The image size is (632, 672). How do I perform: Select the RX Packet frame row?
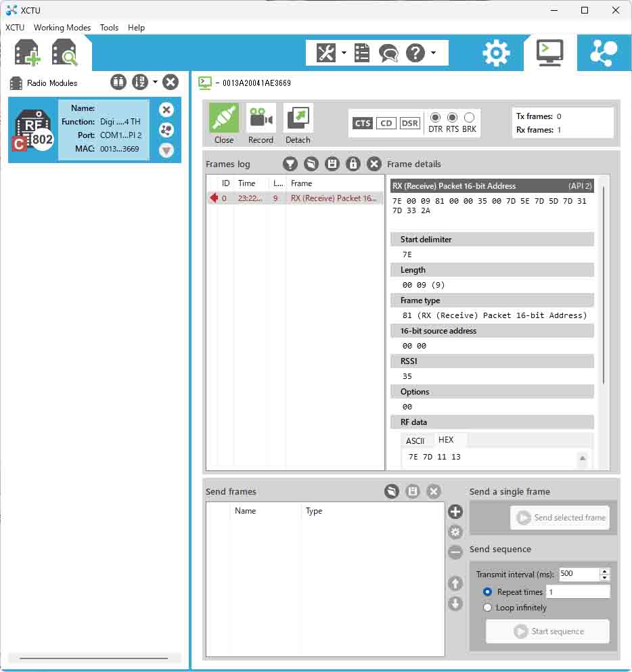295,198
